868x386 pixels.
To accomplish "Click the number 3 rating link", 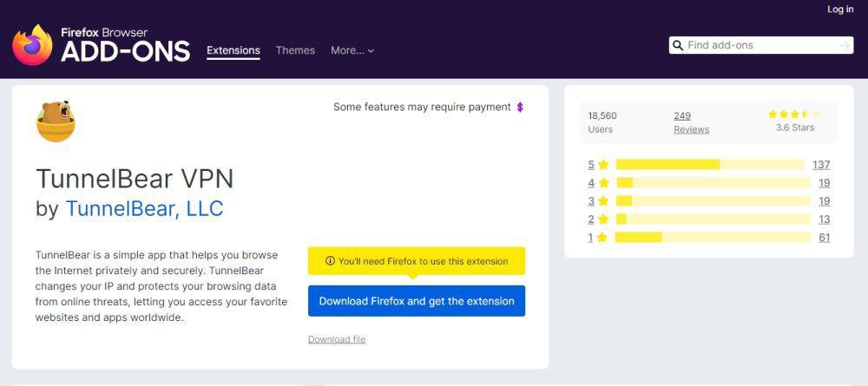I will tap(591, 201).
